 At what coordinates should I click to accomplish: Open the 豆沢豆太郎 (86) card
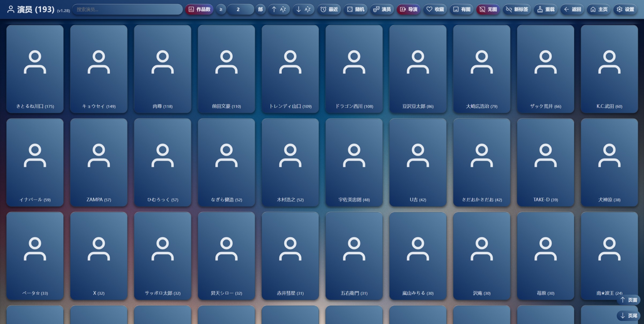pyautogui.click(x=418, y=69)
